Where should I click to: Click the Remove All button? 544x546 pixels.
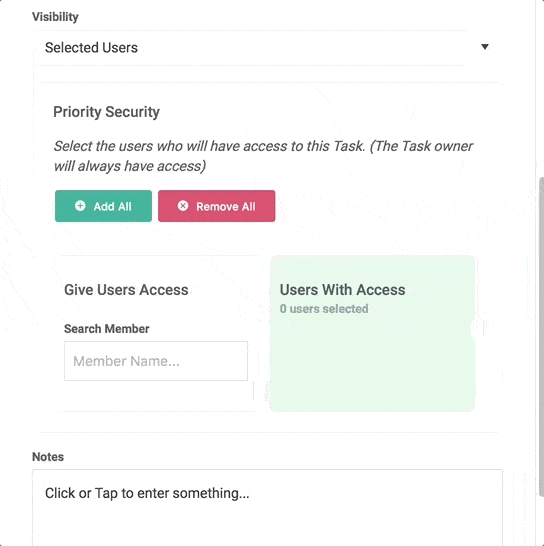tap(217, 206)
